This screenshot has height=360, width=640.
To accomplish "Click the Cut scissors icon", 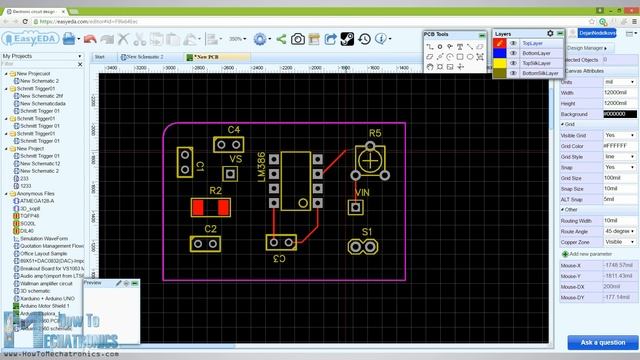I will pyautogui.click(x=140, y=39).
